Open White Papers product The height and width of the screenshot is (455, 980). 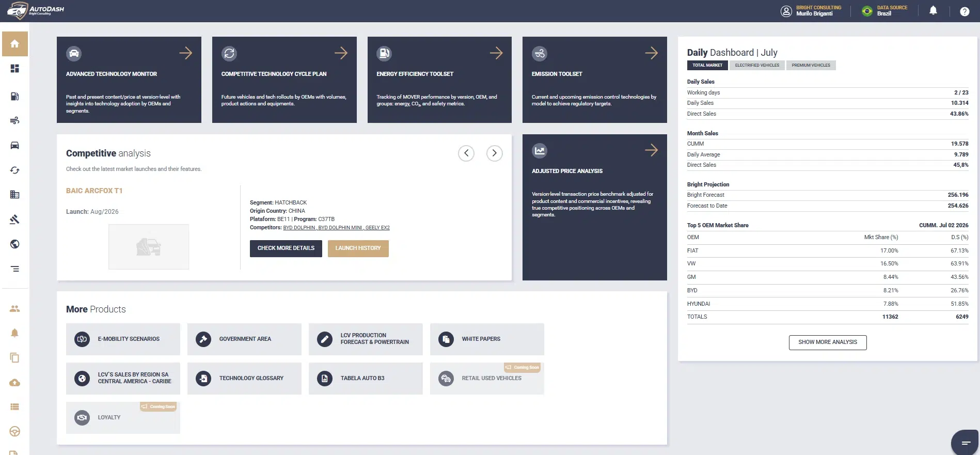(x=487, y=339)
